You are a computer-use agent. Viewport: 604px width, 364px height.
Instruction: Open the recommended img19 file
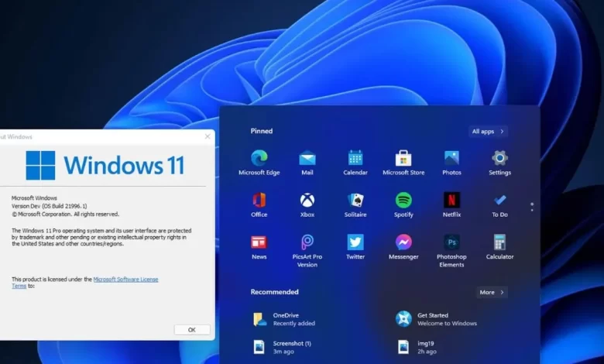(x=417, y=347)
